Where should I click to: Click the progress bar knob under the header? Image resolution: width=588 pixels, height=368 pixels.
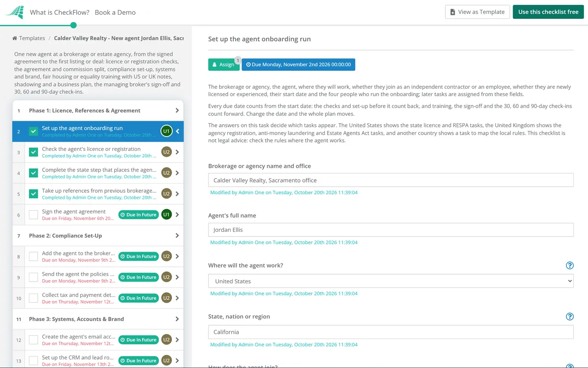tap(73, 25)
